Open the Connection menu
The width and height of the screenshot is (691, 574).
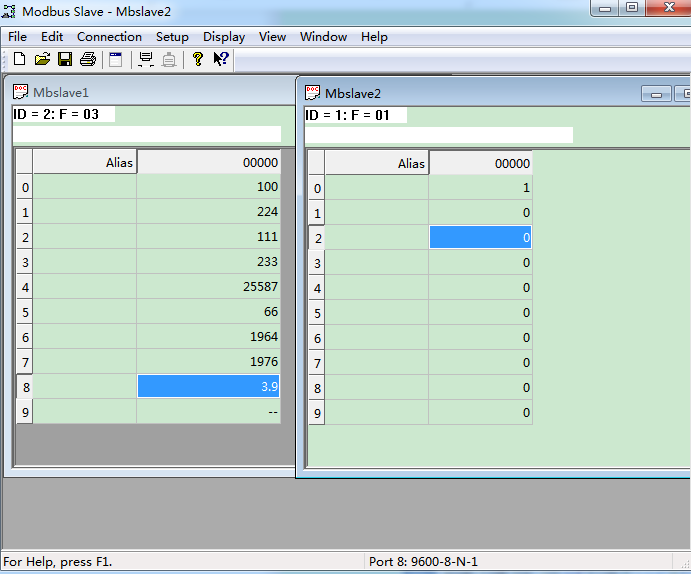(x=109, y=37)
